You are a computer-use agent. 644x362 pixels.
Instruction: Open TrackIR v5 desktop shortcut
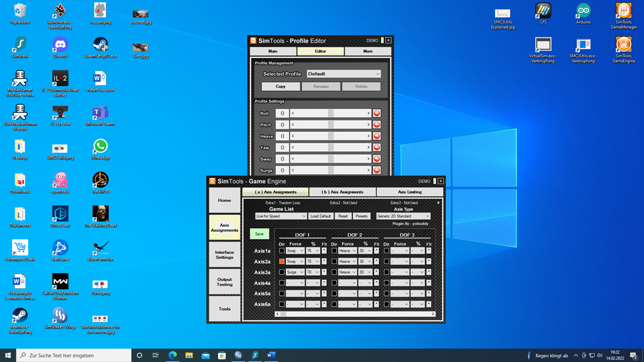(100, 182)
